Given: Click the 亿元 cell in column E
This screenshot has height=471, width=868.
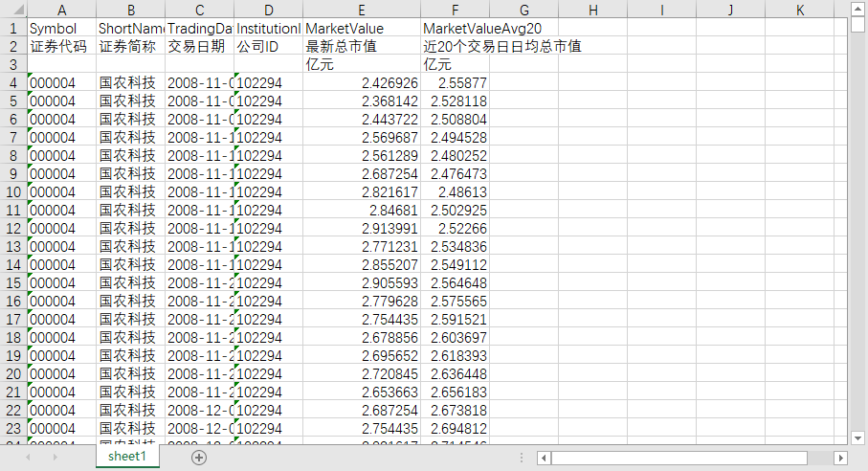Looking at the screenshot, I should point(362,65).
